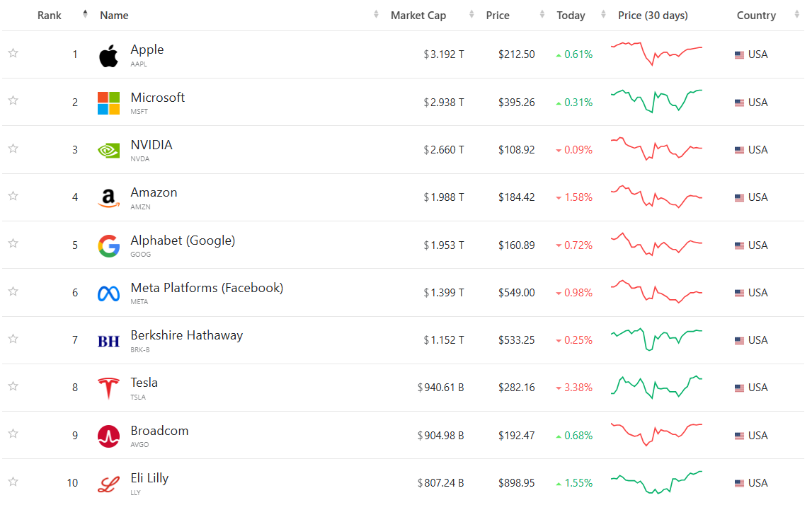Click the NVIDIA green eye logo
This screenshot has width=812, height=505.
[109, 151]
